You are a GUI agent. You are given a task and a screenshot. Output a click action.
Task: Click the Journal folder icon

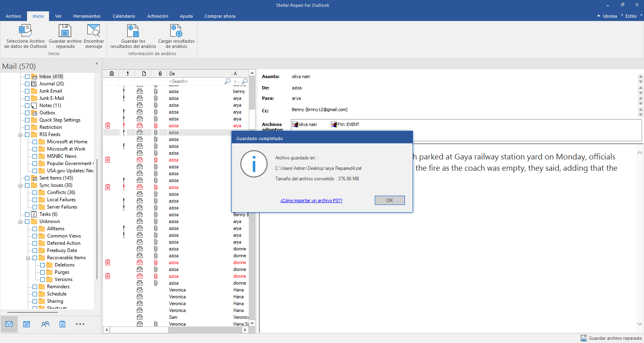(34, 84)
